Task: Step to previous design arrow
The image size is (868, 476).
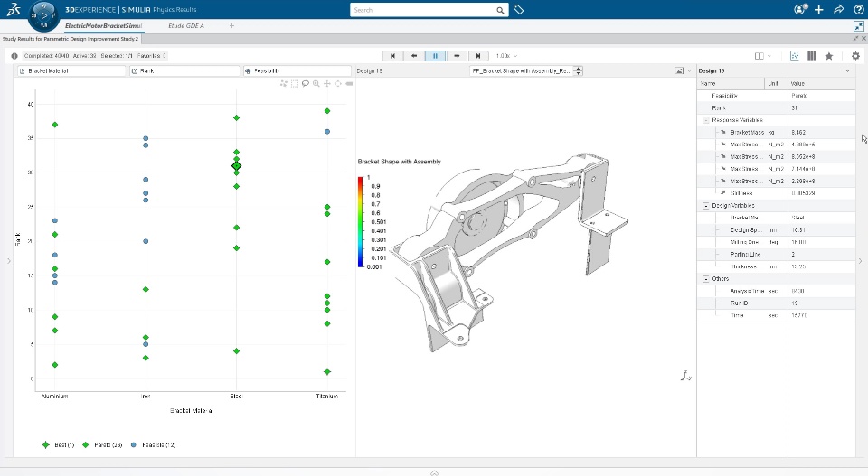Action: tap(414, 56)
